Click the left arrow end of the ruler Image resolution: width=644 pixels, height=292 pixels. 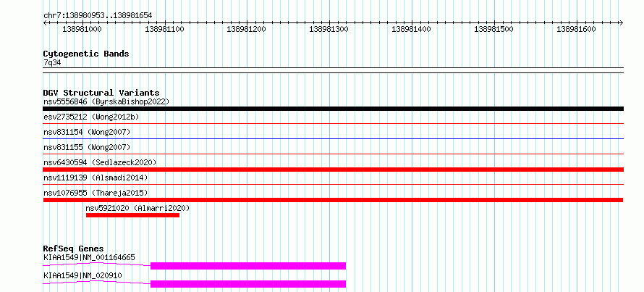tap(45, 22)
